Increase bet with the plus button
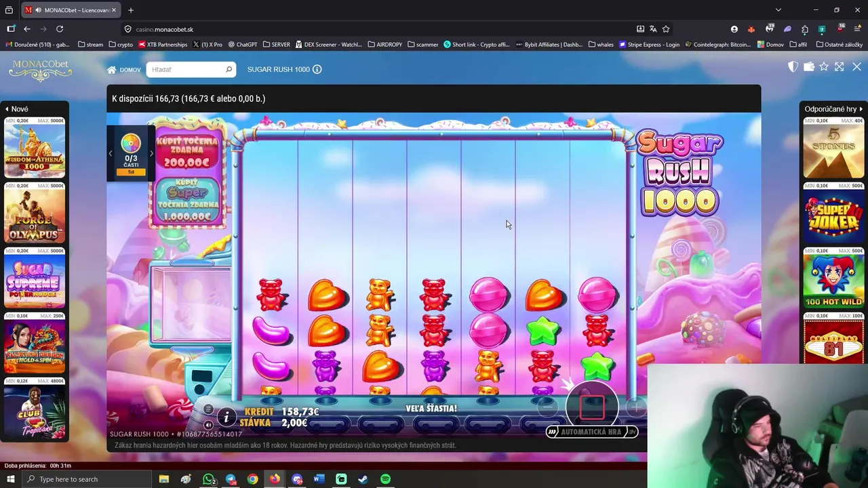868x488 pixels. (x=636, y=407)
